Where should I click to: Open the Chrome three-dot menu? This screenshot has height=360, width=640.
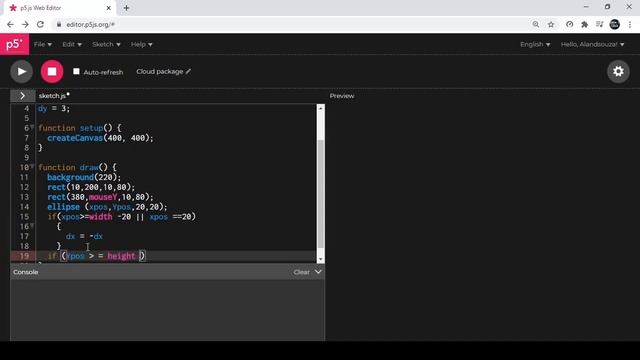point(630,24)
